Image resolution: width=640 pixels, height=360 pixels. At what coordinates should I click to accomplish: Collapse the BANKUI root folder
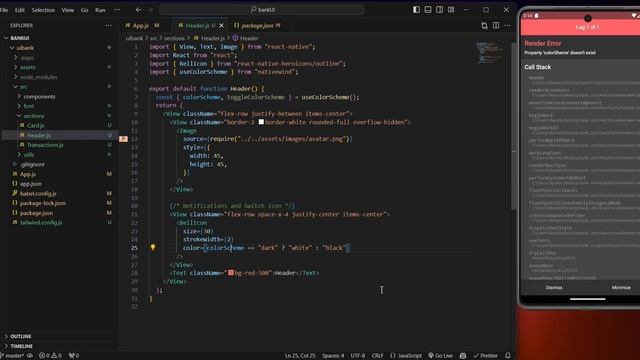(59, 38)
